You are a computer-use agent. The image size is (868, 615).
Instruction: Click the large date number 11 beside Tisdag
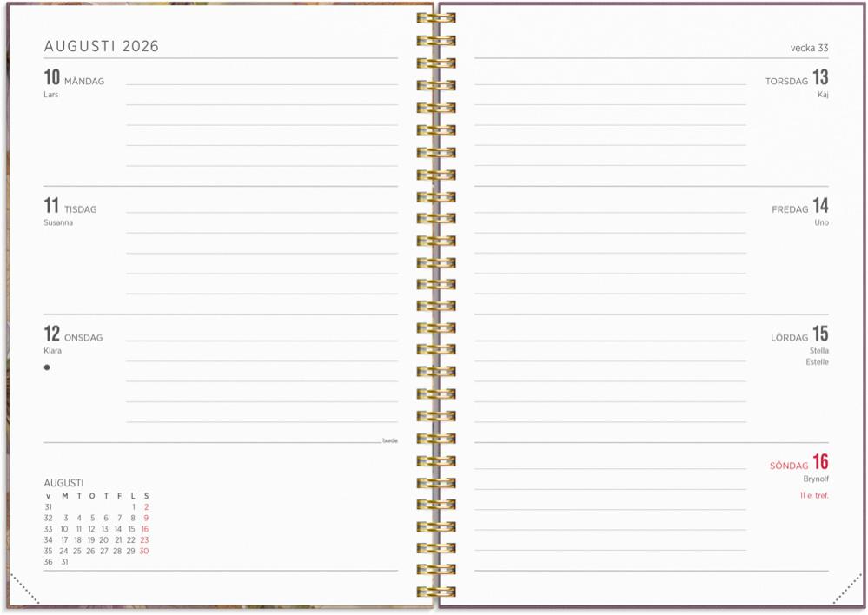[x=51, y=205]
